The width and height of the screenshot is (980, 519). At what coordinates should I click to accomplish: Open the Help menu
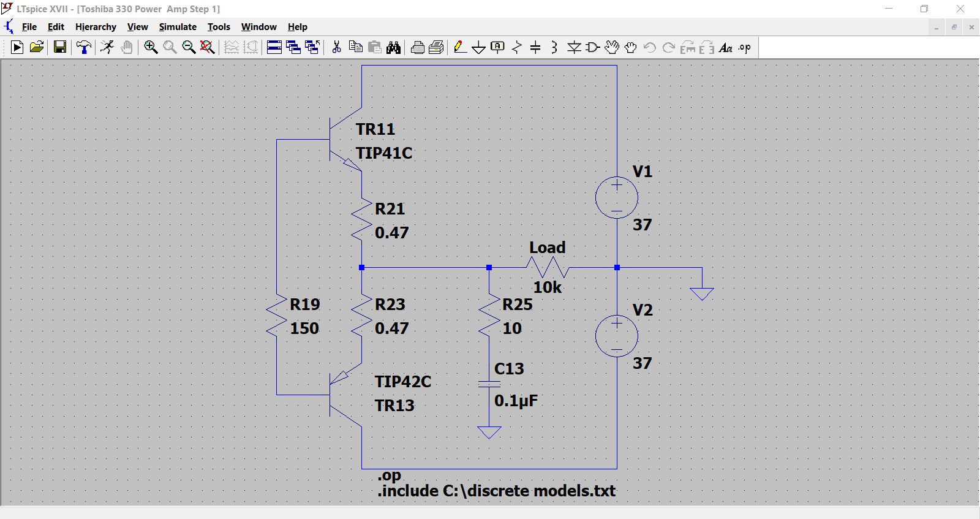tap(298, 27)
